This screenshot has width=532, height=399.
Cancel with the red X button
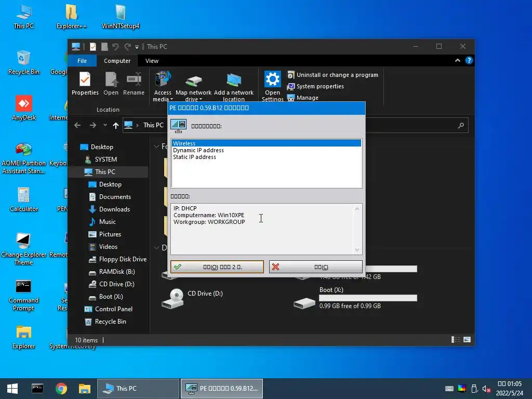315,267
